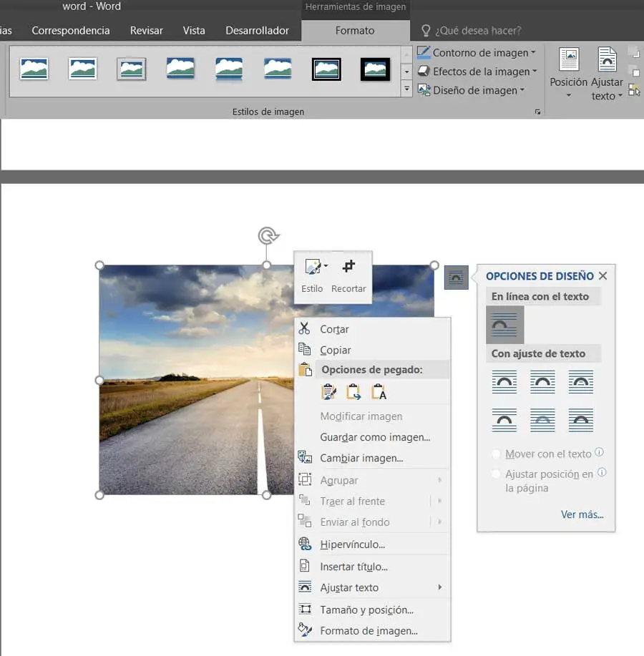
Task: Open Contorno de imagen dropdown
Action: tap(476, 52)
